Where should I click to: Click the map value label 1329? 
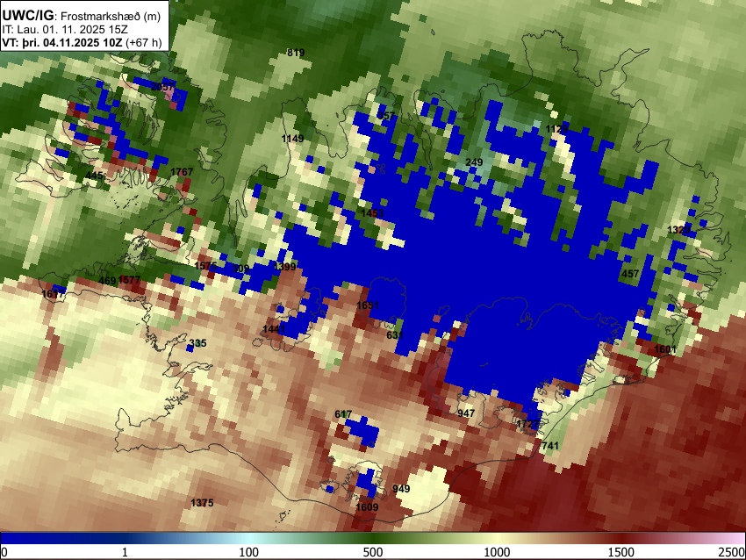tap(678, 231)
